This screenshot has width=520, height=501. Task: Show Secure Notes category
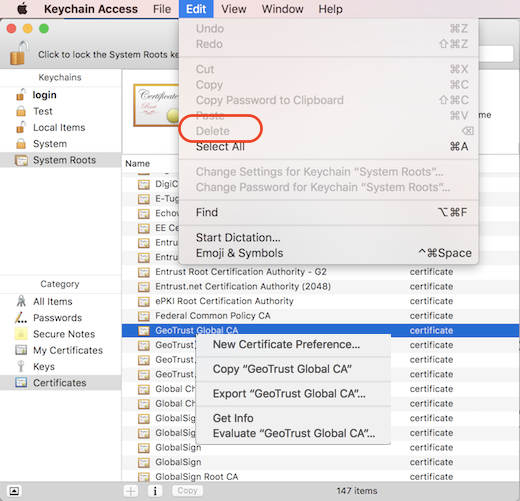point(64,334)
